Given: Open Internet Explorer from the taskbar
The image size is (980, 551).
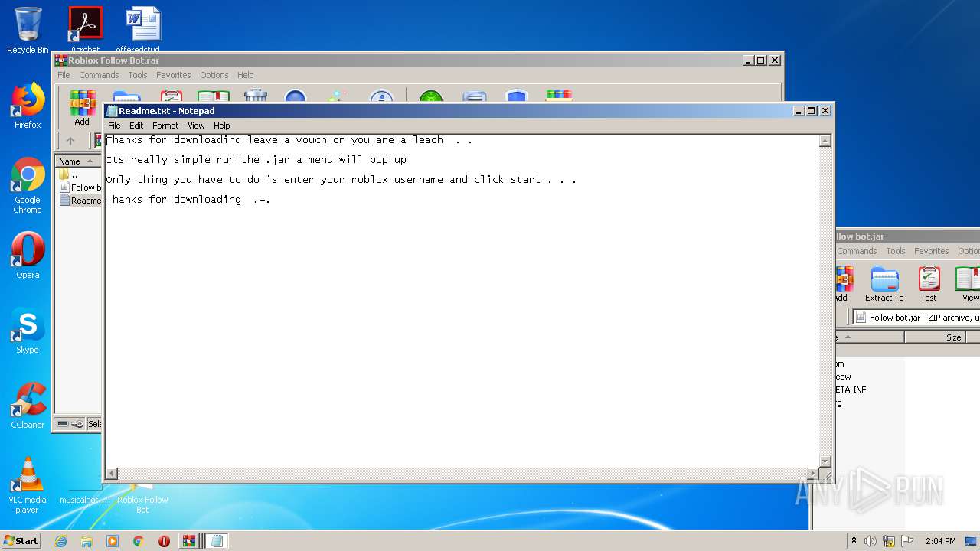Looking at the screenshot, I should pyautogui.click(x=60, y=541).
